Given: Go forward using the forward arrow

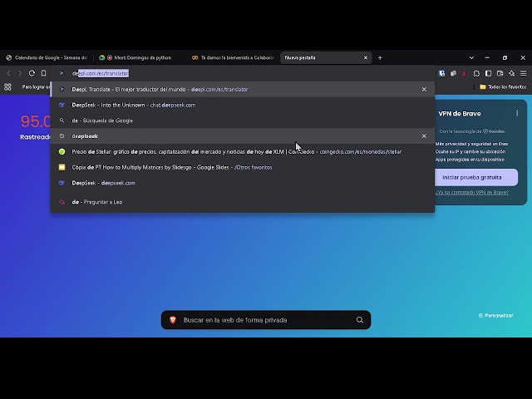Looking at the screenshot, I should 20,73.
